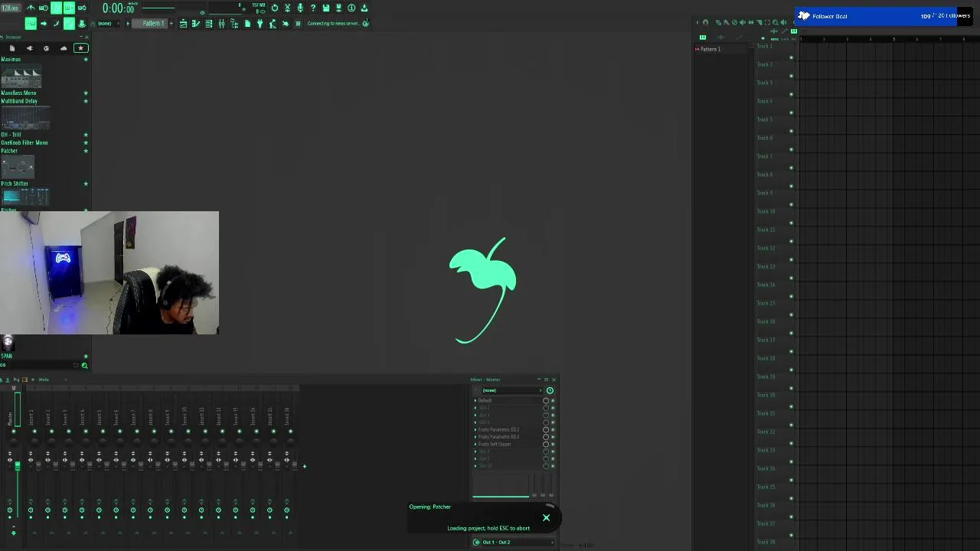Select OneKnob Filter Mono in browser
Image resolution: width=980 pixels, height=551 pixels.
(24, 142)
